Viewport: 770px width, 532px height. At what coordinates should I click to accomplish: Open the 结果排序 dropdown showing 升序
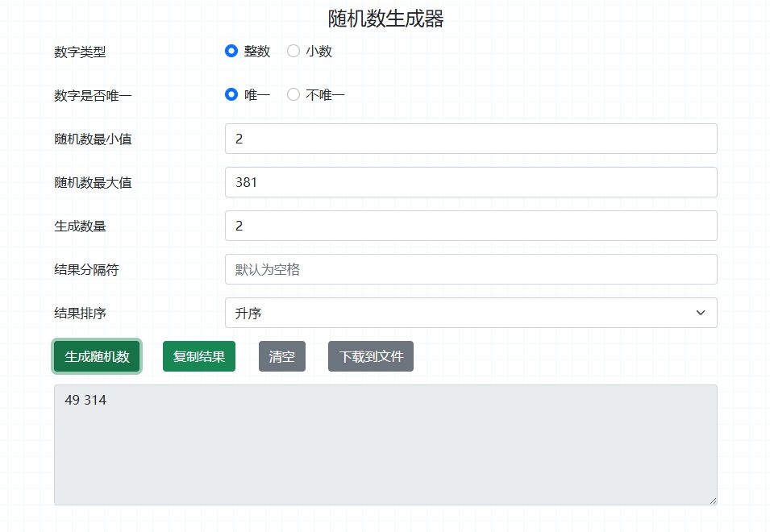471,313
